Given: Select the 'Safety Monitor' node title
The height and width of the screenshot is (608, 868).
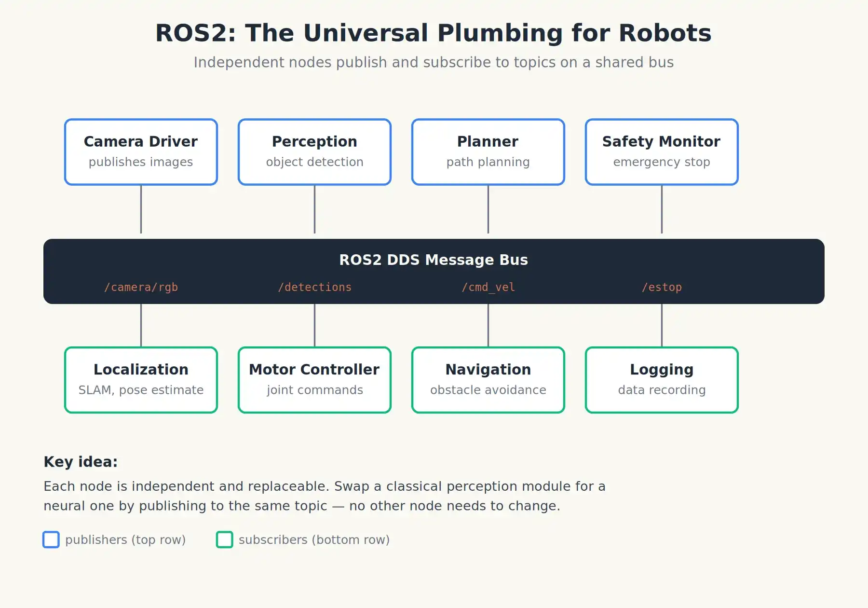Looking at the screenshot, I should (x=662, y=141).
